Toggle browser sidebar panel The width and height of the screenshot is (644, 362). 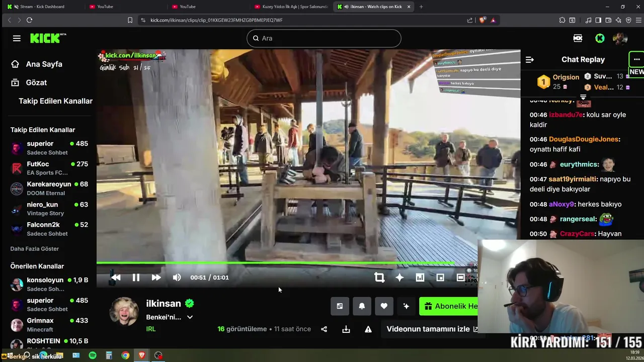598,20
